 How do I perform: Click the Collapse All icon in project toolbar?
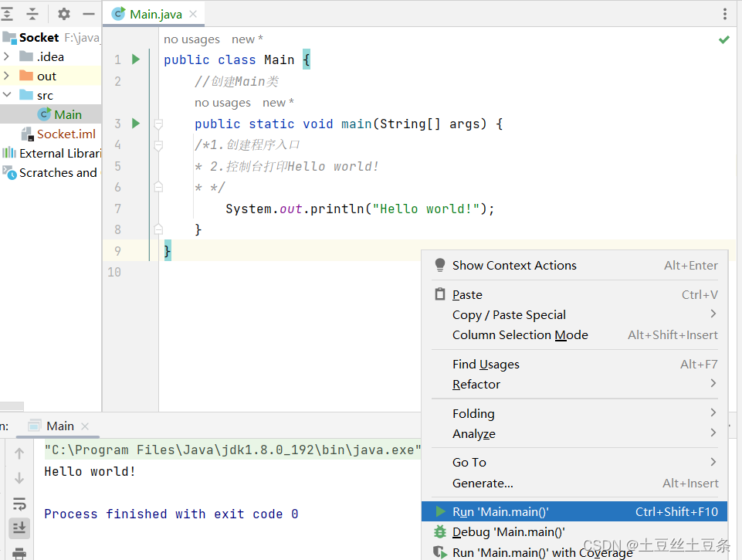click(32, 14)
